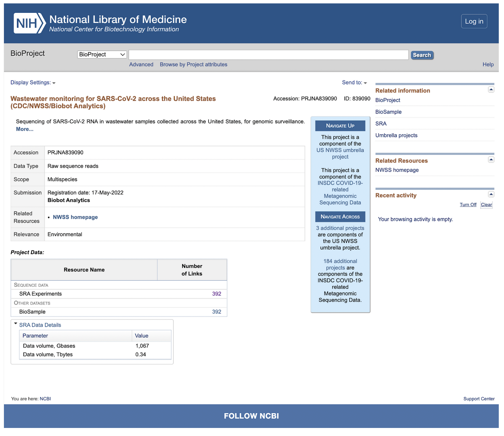Open Browse by Project attributes

click(x=193, y=64)
